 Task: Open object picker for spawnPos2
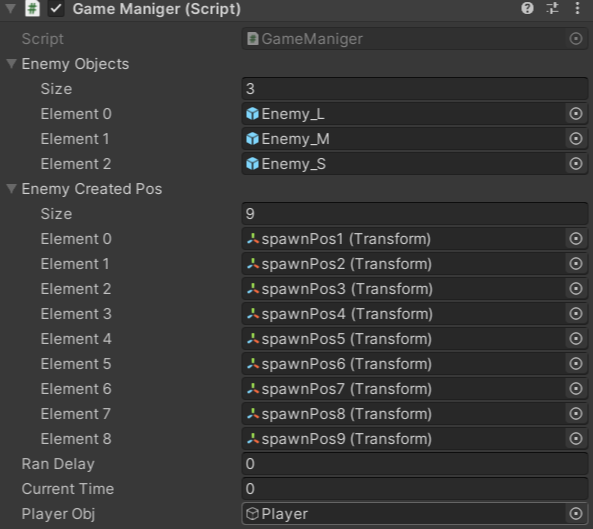576,264
